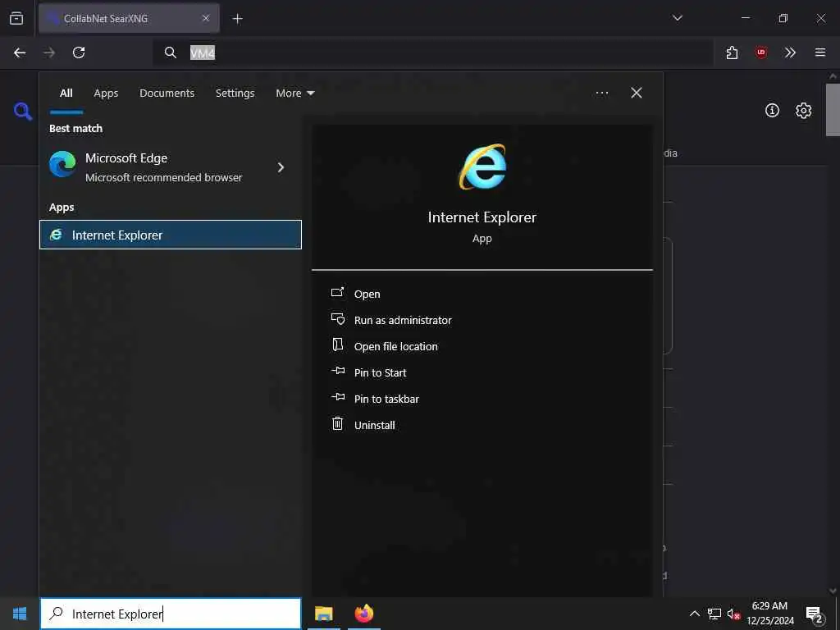840x630 pixels.
Task: Show hidden system tray icons
Action: [x=694, y=614]
